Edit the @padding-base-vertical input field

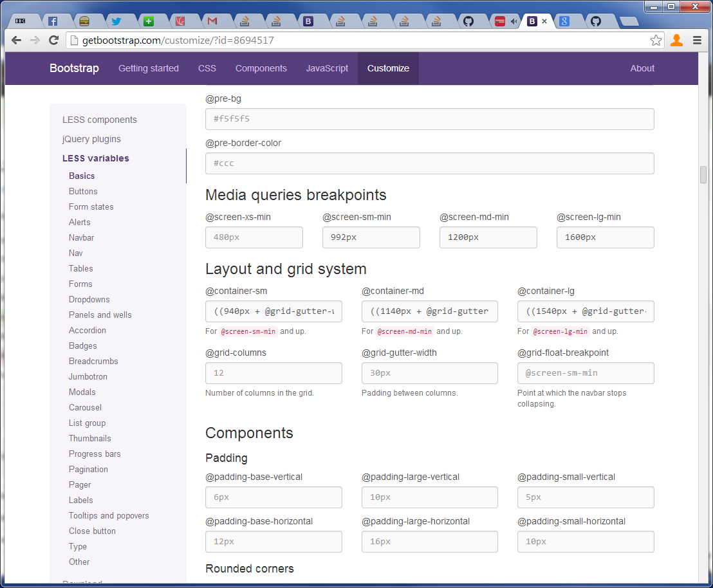273,497
